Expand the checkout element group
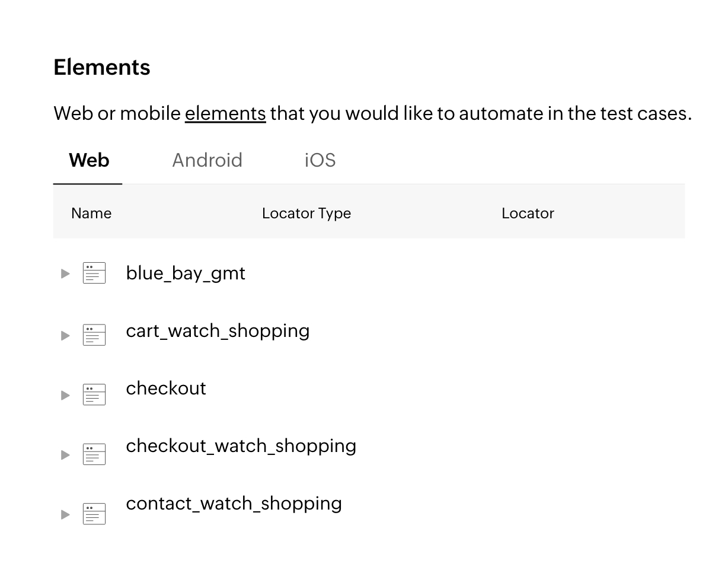This screenshot has height=576, width=728. pos(65,394)
